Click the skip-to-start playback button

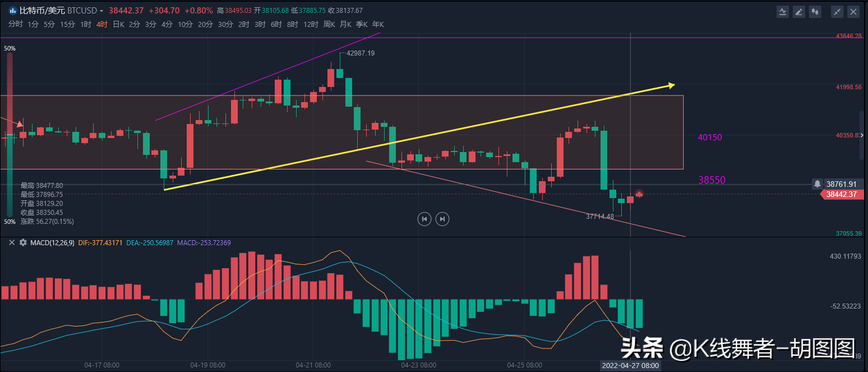[424, 219]
